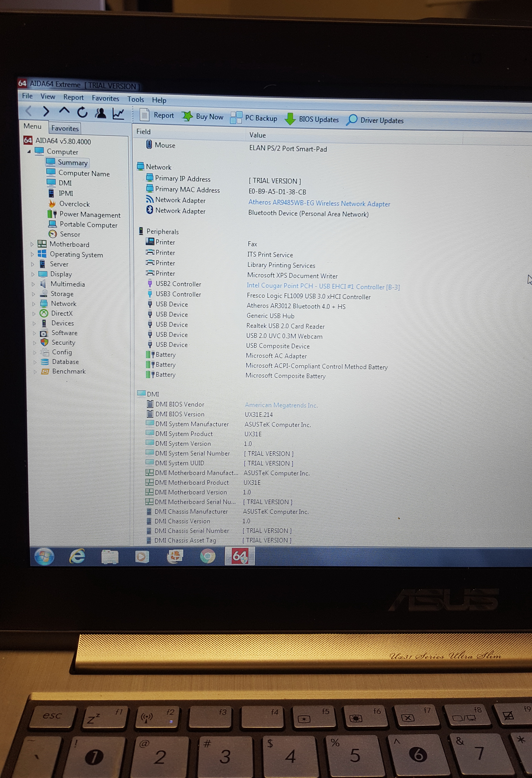Click the Field column header
The image size is (532, 778).
(x=143, y=132)
